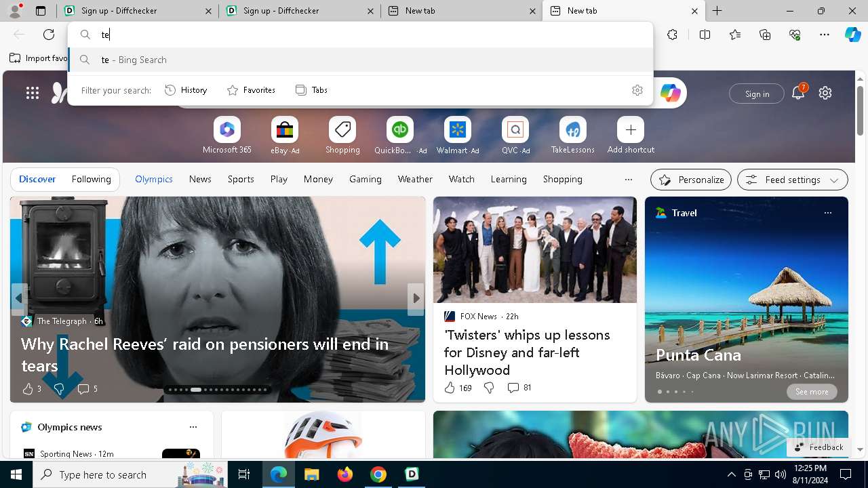
Task: Filter search by Tabs
Action: pos(311,90)
